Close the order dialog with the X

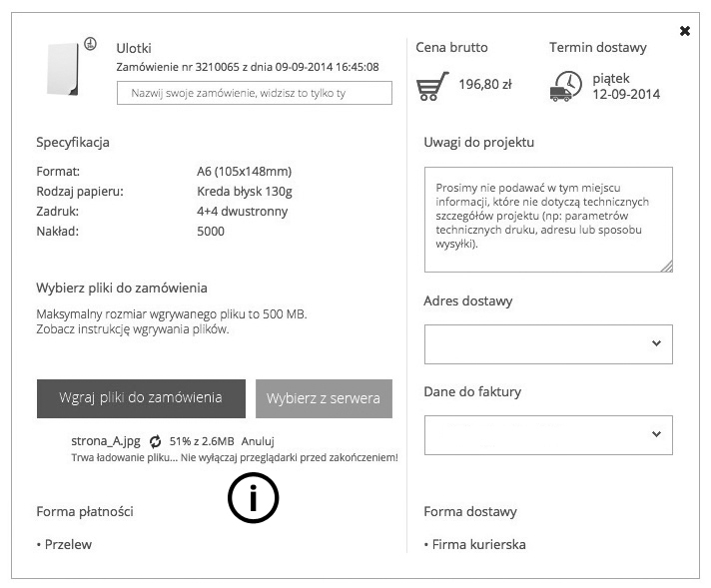pos(685,31)
